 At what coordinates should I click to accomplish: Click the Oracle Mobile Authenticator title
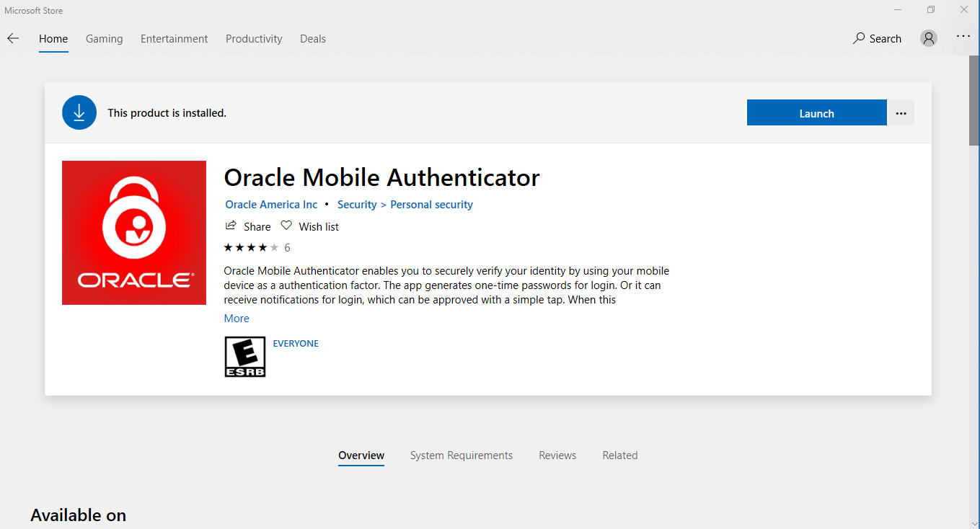pyautogui.click(x=381, y=177)
